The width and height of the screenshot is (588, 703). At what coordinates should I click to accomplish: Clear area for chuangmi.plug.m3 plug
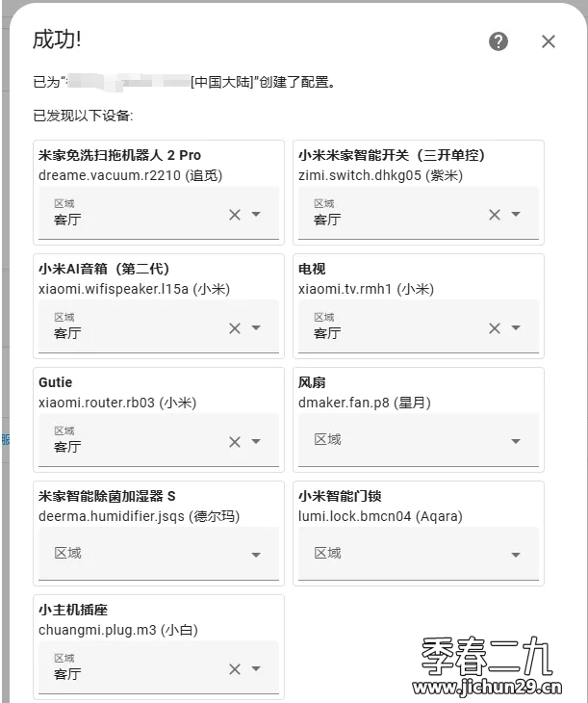pos(235,669)
